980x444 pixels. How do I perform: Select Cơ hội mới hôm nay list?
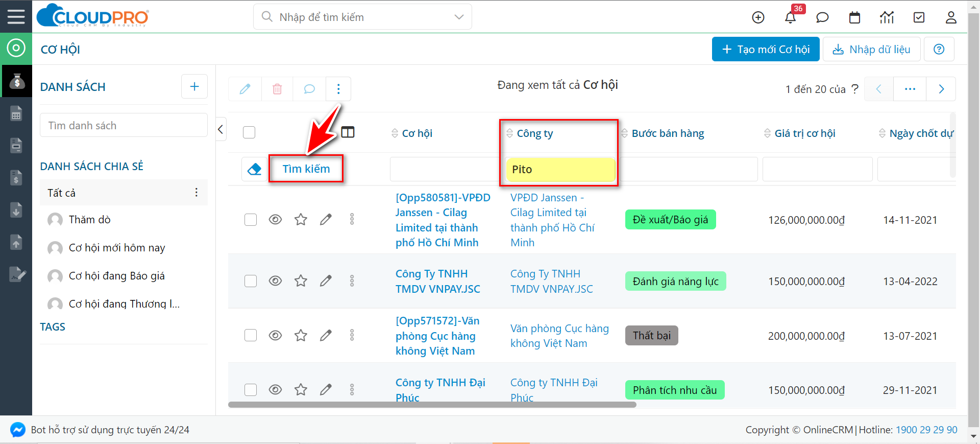[117, 248]
